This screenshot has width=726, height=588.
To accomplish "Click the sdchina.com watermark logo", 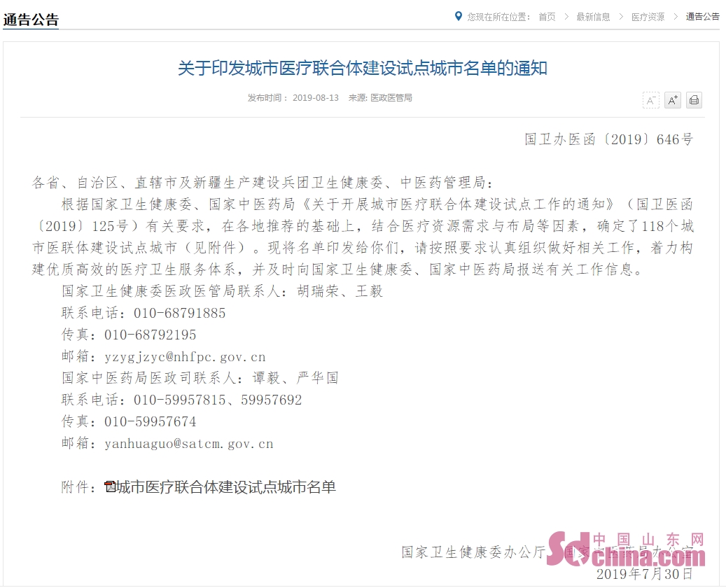I will 626,550.
